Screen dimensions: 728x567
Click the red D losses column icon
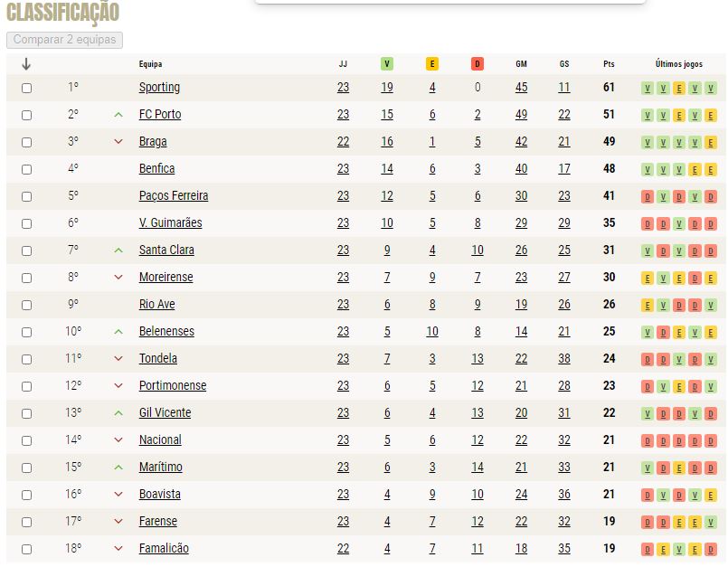[477, 64]
